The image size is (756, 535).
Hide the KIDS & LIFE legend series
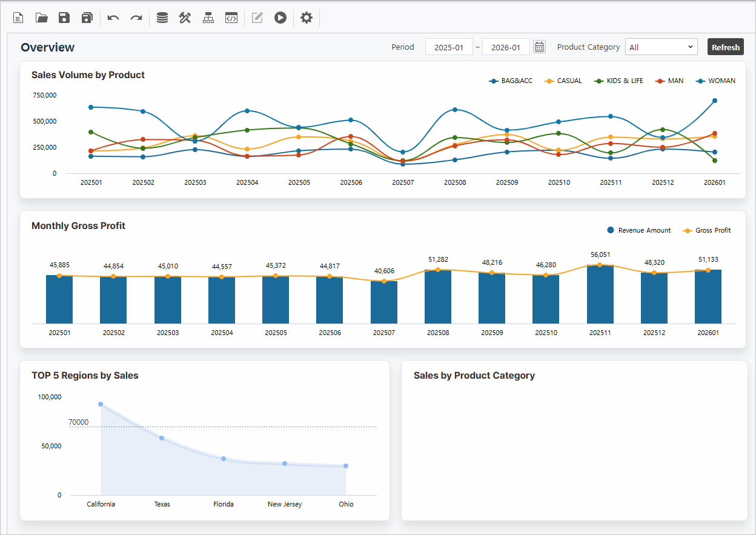[x=618, y=81]
